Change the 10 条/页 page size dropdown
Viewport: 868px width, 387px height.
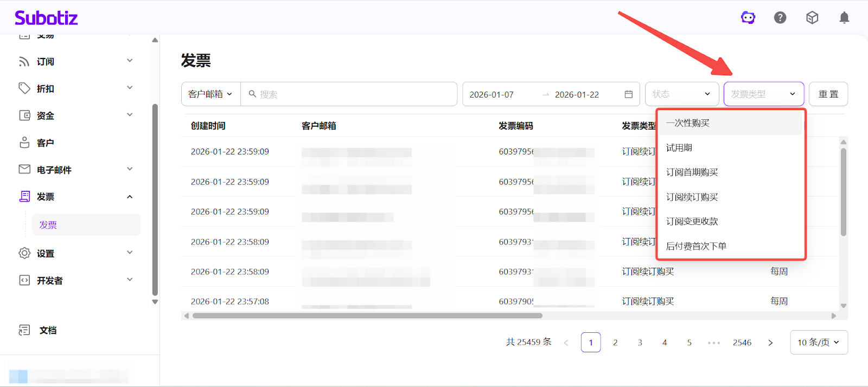click(818, 343)
